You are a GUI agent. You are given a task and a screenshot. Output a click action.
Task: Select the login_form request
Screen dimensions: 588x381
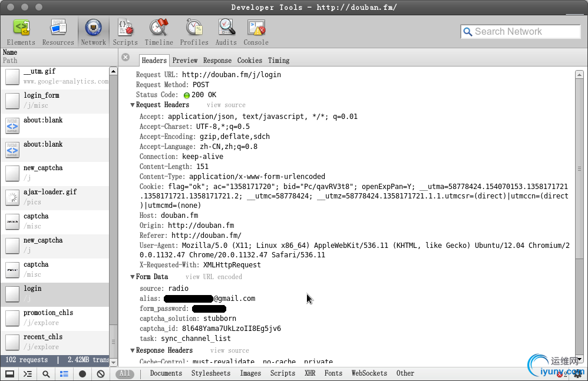click(55, 101)
